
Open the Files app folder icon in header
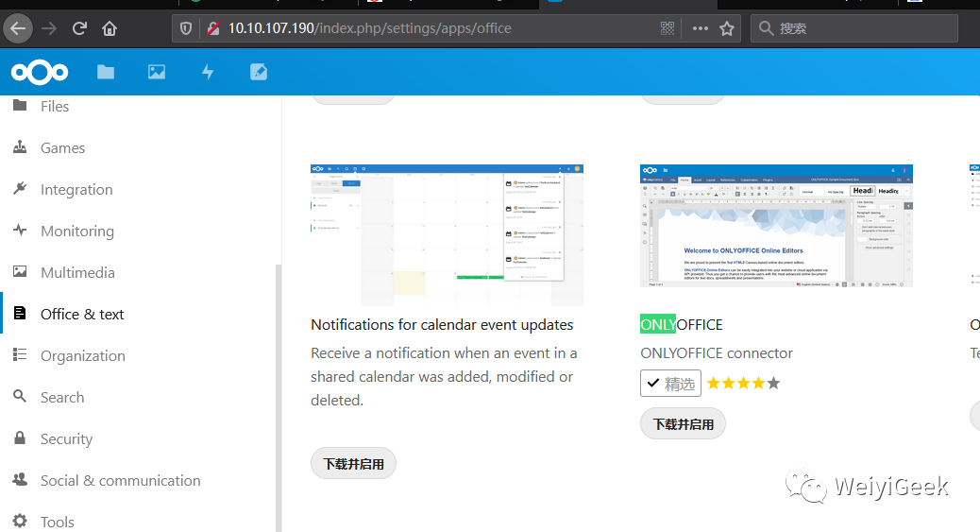pos(106,72)
